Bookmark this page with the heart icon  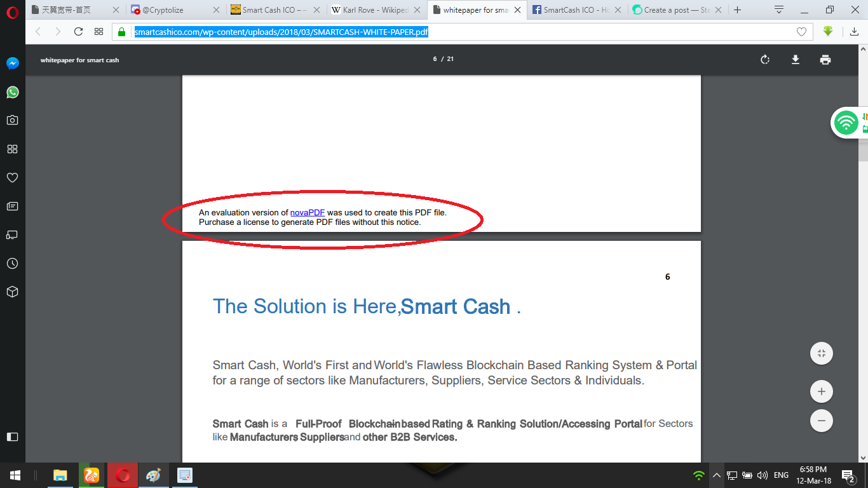(802, 32)
